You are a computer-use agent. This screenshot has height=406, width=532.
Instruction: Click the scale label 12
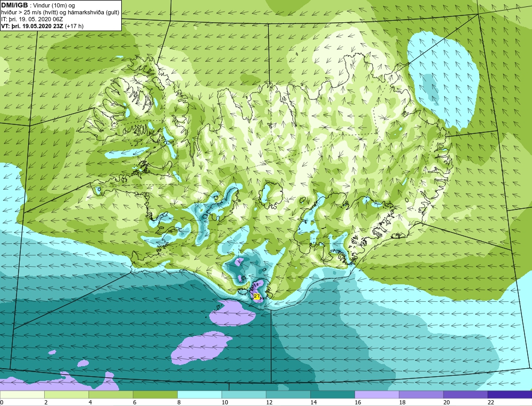(269, 402)
